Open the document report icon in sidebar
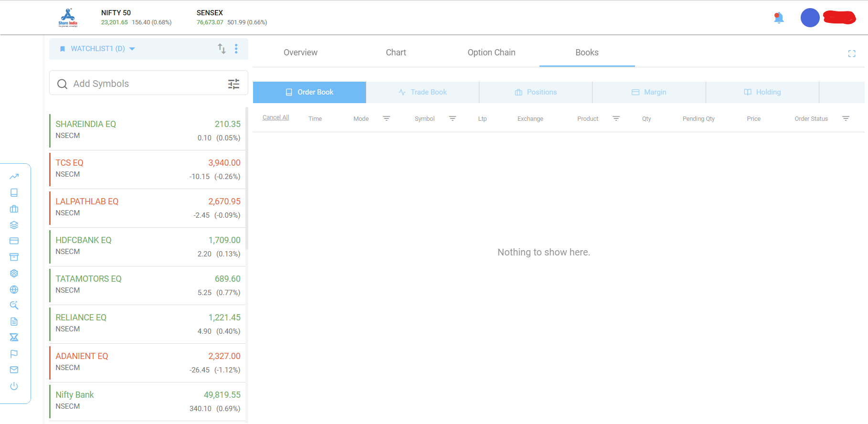868x424 pixels. coord(14,321)
